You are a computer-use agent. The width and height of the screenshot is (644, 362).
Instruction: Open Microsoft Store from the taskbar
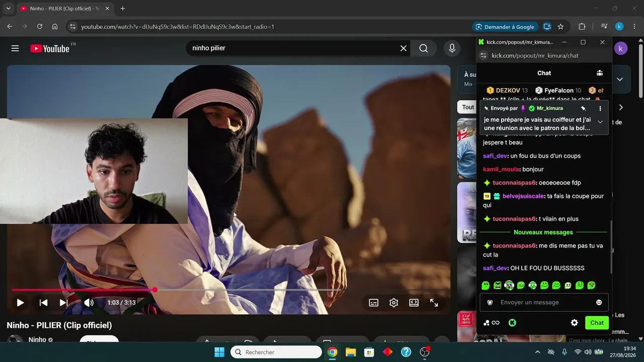click(369, 352)
